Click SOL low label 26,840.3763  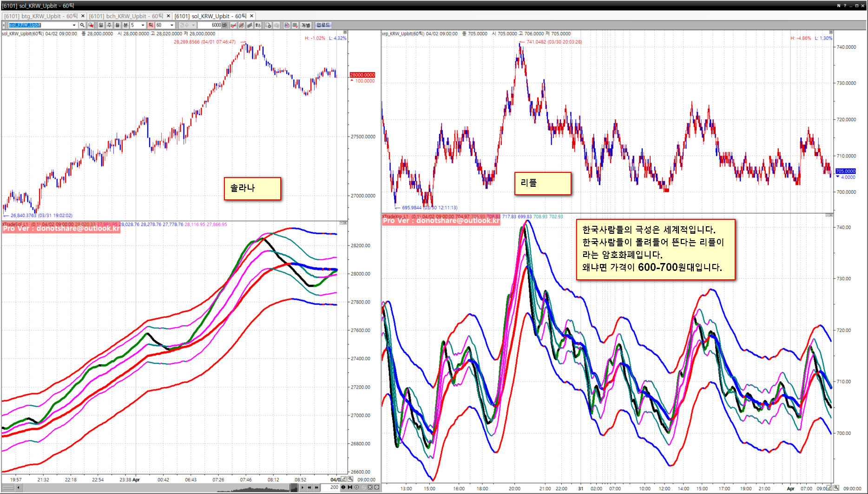(x=41, y=216)
